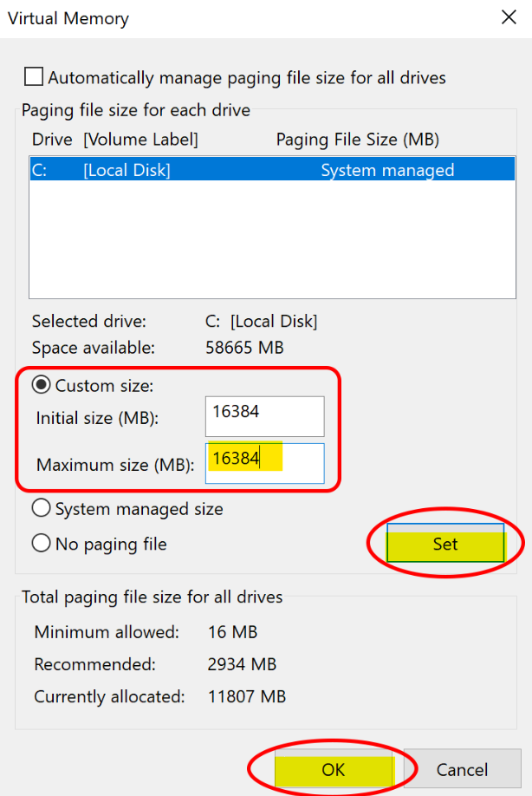Viewport: 532px width, 796px height.
Task: Click the Virtual Memory title bar text
Action: [68, 18]
